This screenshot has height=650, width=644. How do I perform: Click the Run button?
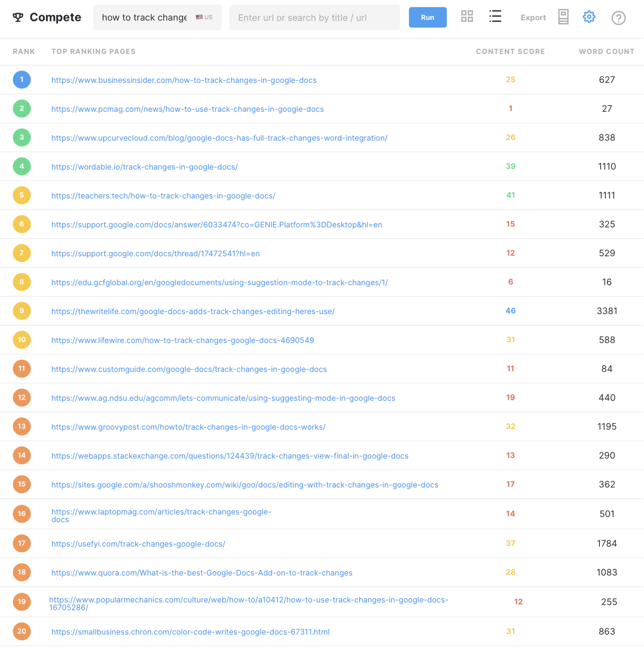pos(427,17)
